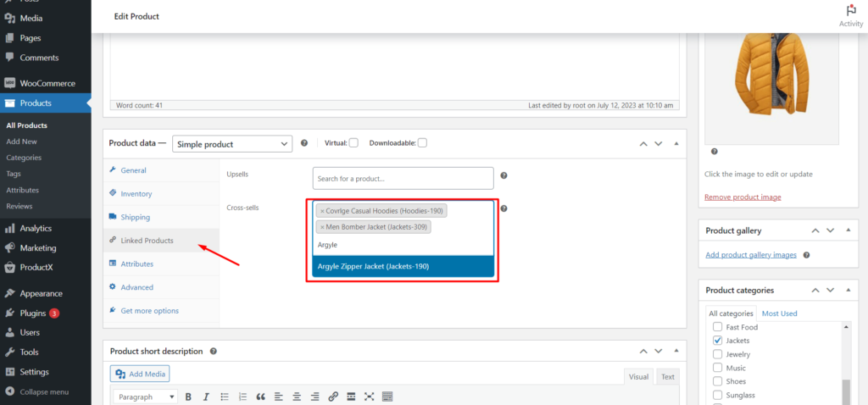Insert Read More tag
The image size is (868, 405).
[351, 397]
